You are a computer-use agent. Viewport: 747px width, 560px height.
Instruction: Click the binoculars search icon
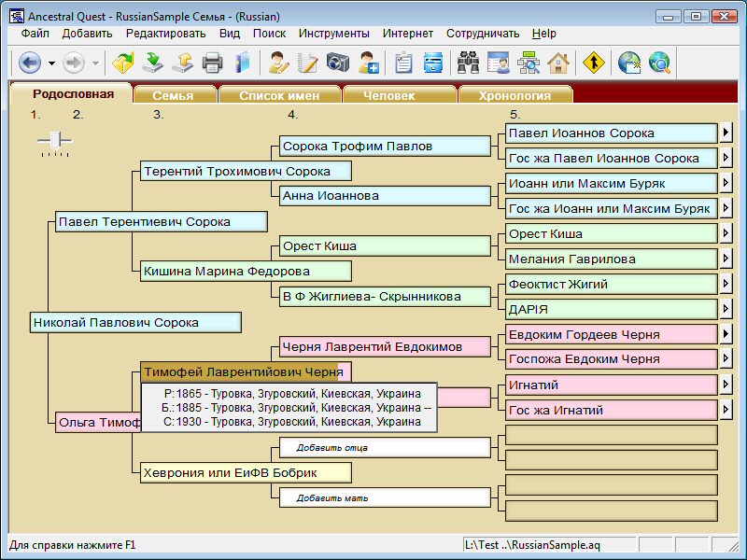coord(467,63)
